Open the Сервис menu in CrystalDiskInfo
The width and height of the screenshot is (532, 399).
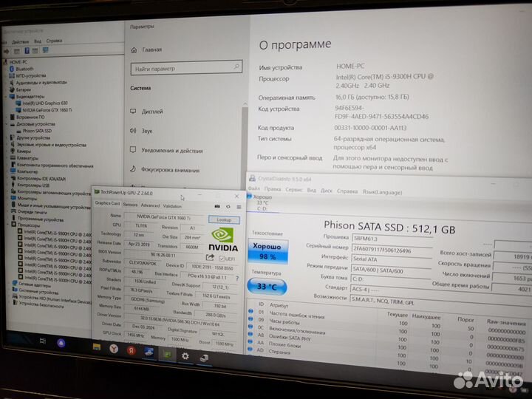pyautogui.click(x=294, y=190)
